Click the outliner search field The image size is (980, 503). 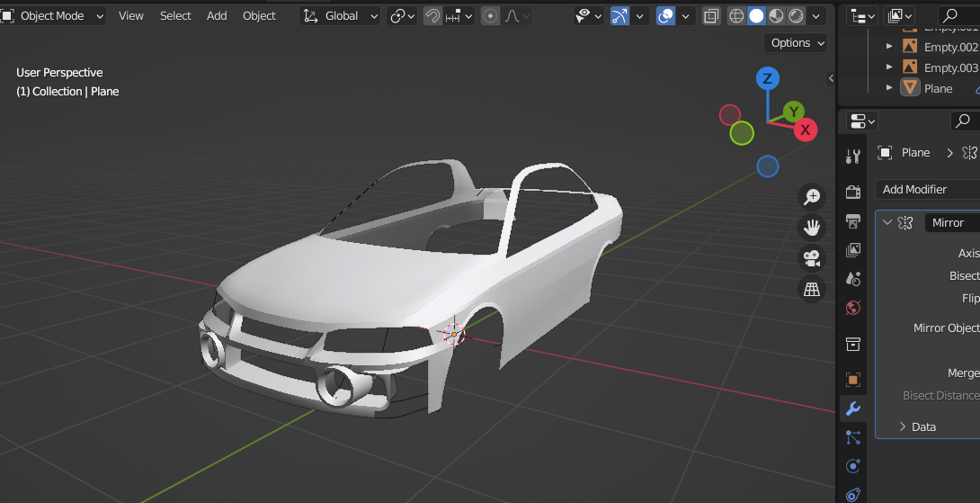tap(959, 16)
